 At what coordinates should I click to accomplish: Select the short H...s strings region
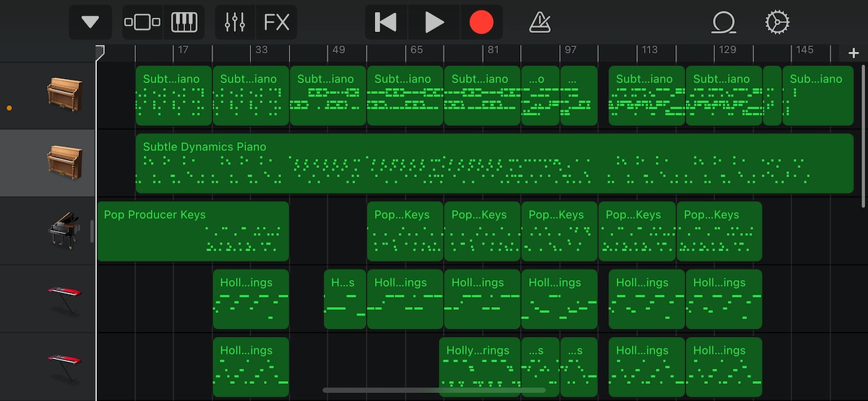345,299
